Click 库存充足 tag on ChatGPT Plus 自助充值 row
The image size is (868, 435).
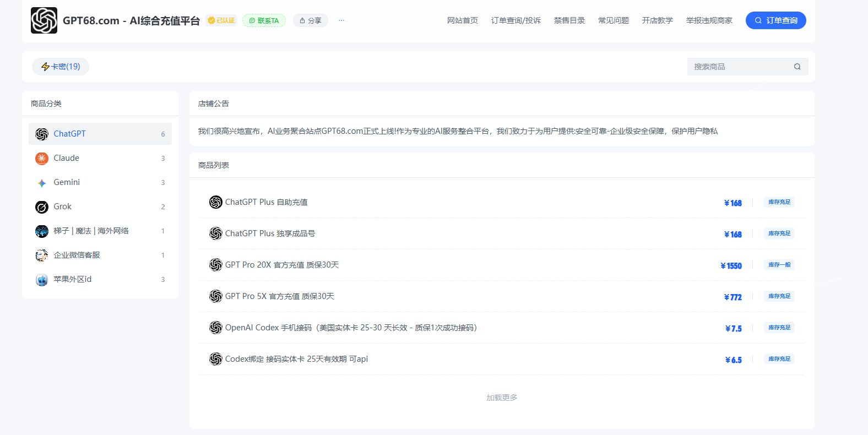(x=779, y=202)
